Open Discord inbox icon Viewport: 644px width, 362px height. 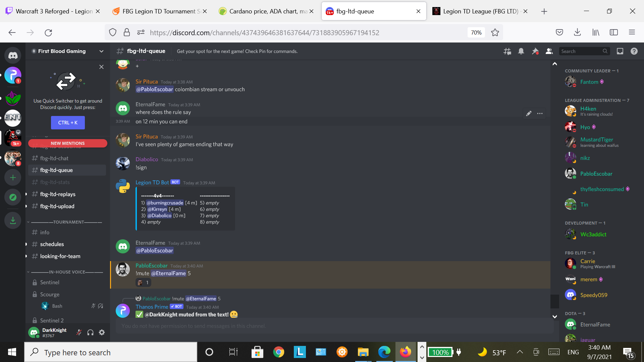pyautogui.click(x=620, y=51)
